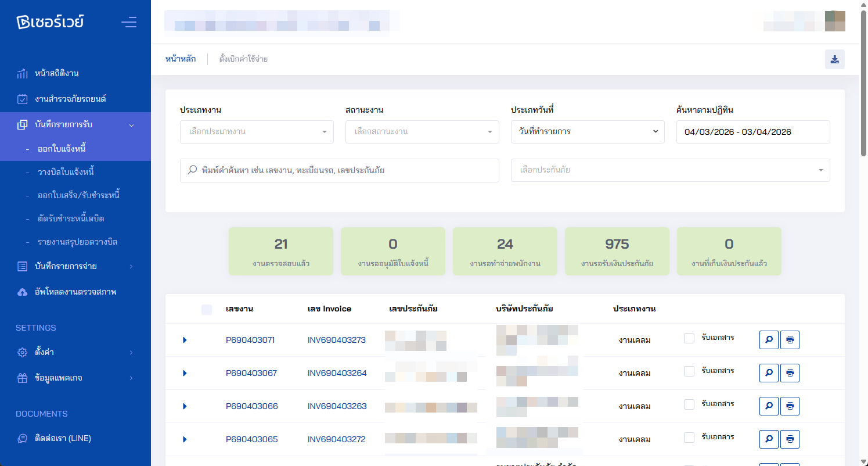This screenshot has width=868, height=466.
Task: Open ติดต่อเรา (LINE) chat item
Action: (63, 438)
